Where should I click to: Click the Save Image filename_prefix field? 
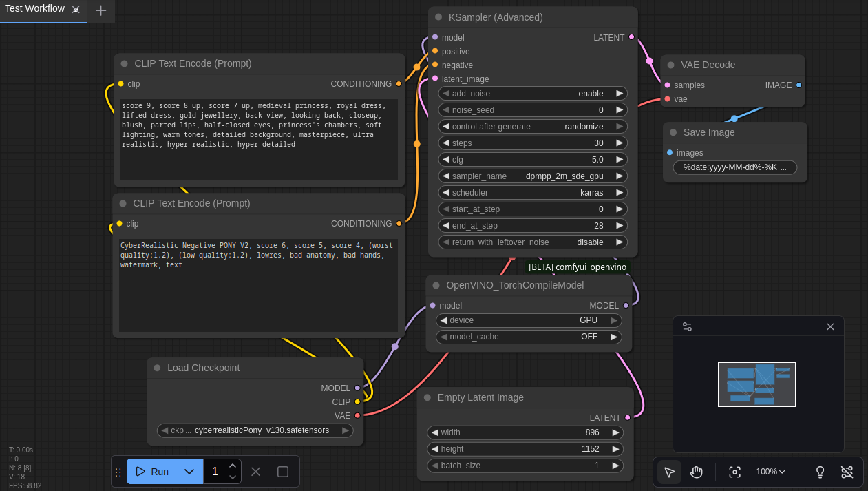(734, 167)
